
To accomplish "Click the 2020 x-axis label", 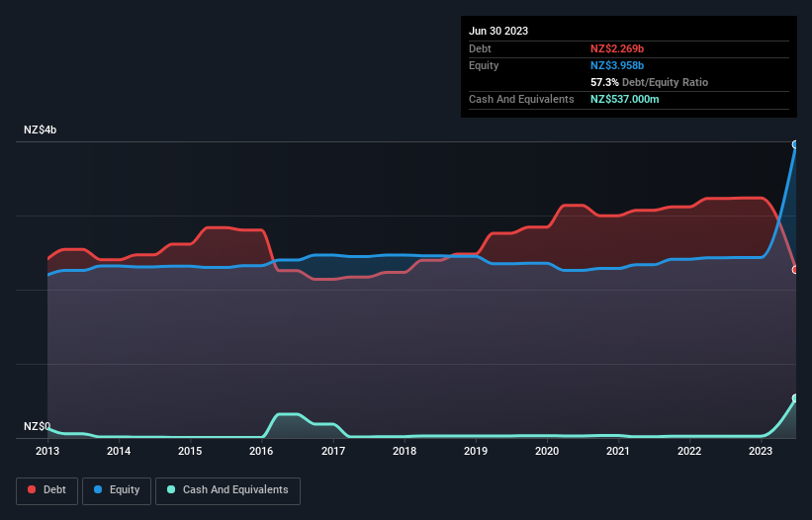I will tap(547, 451).
